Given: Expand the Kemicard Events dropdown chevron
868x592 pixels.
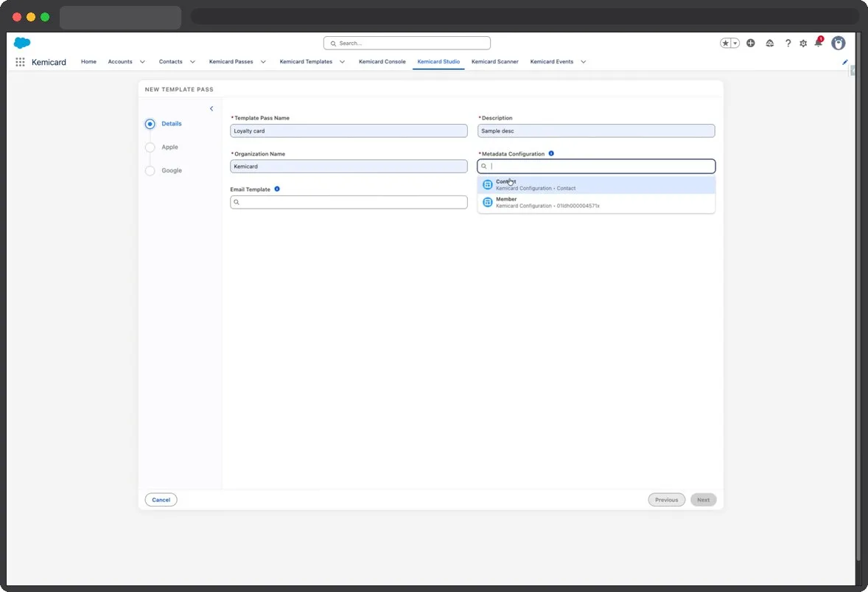Looking at the screenshot, I should coord(583,62).
